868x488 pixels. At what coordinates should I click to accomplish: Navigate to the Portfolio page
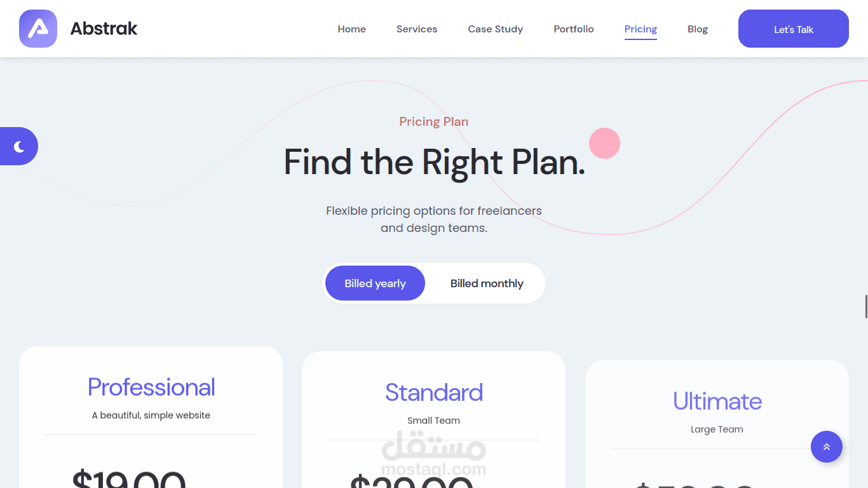pyautogui.click(x=573, y=29)
